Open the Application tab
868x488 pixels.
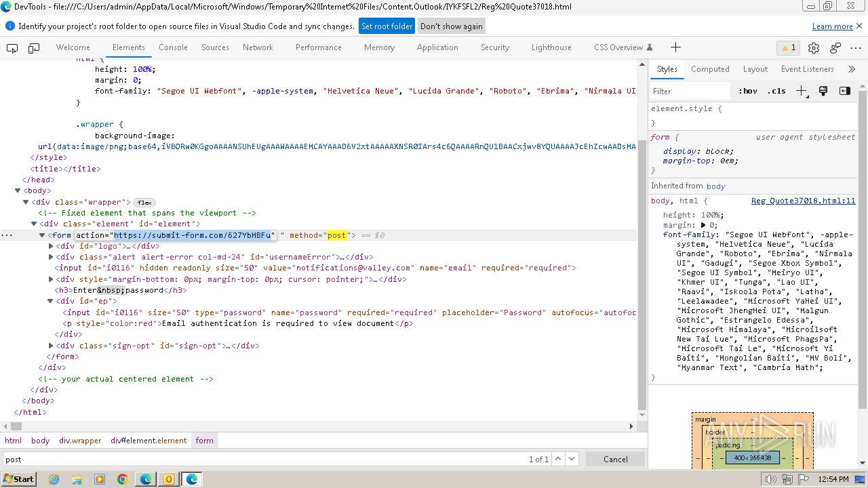[437, 47]
